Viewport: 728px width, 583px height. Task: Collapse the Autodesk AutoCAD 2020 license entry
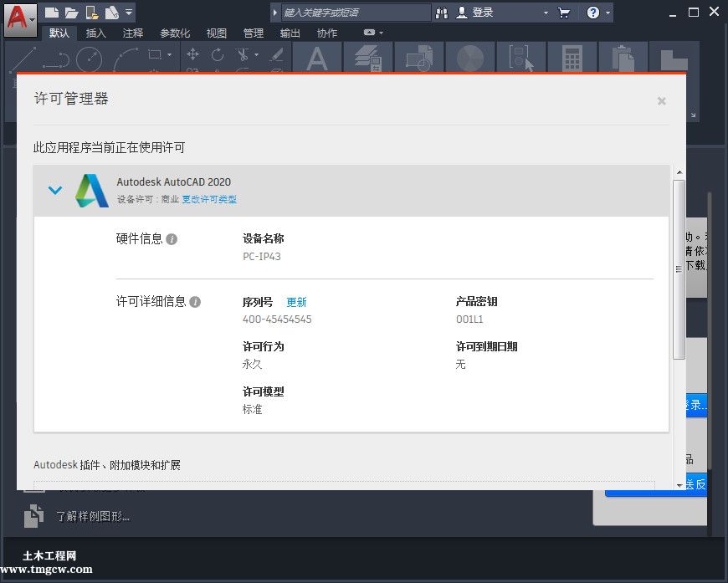pos(55,190)
